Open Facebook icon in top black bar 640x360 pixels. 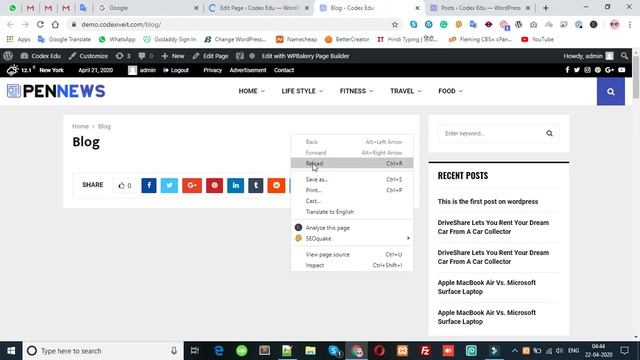tap(567, 70)
